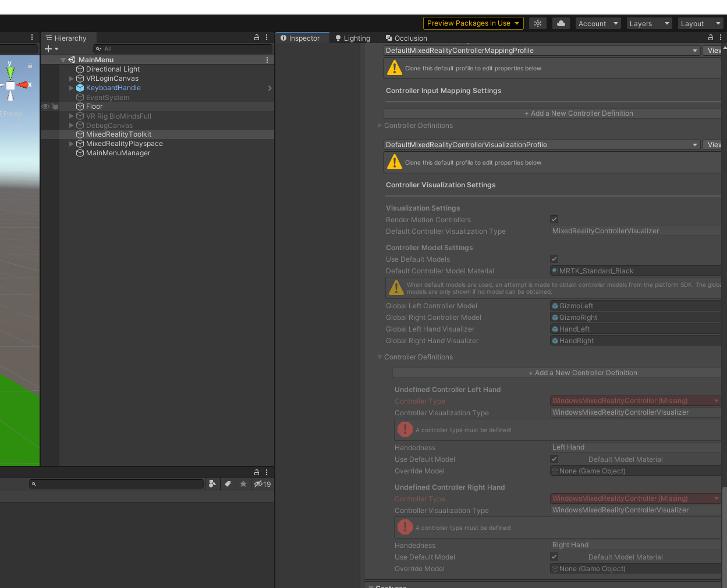Viewport: 727px width, 588px height.
Task: Lock the Inspector panel with padlock icon
Action: 711,37
